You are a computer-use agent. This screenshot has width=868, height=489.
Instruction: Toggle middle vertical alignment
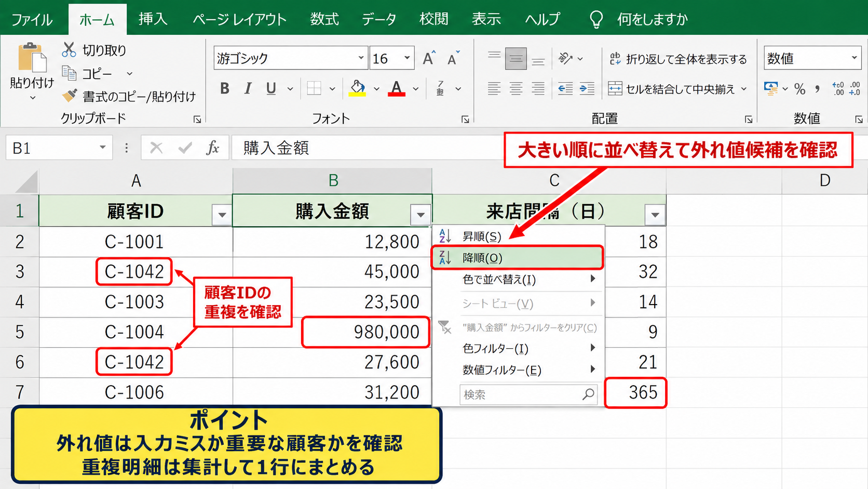tap(516, 58)
